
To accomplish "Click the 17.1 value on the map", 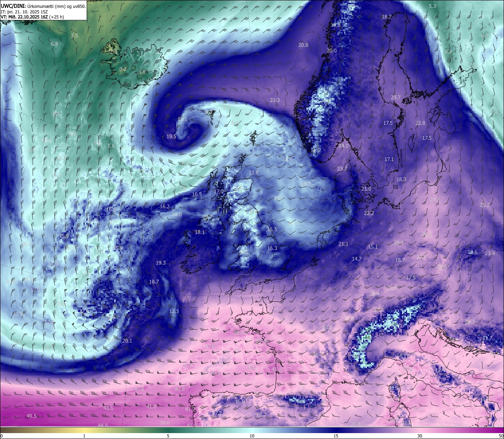I will (x=389, y=159).
